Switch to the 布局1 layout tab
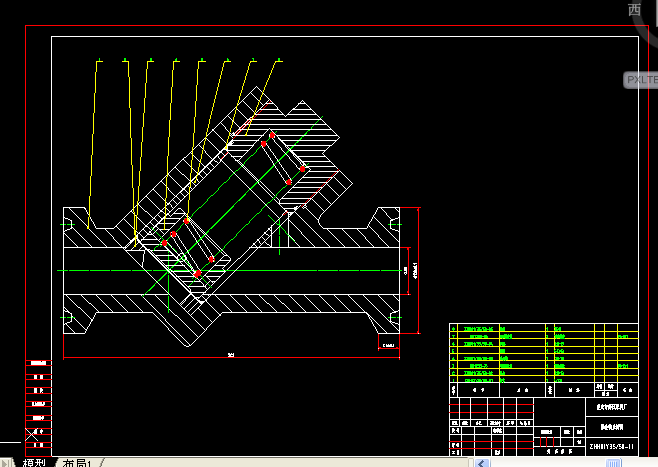The image size is (658, 467). click(78, 463)
